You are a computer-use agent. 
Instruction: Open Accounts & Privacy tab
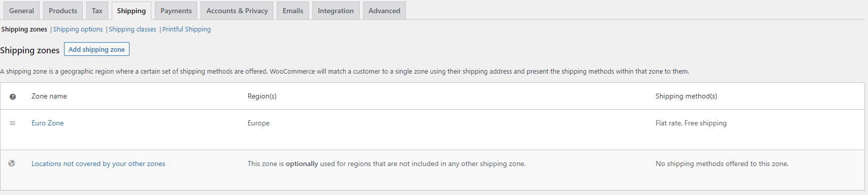tap(237, 11)
